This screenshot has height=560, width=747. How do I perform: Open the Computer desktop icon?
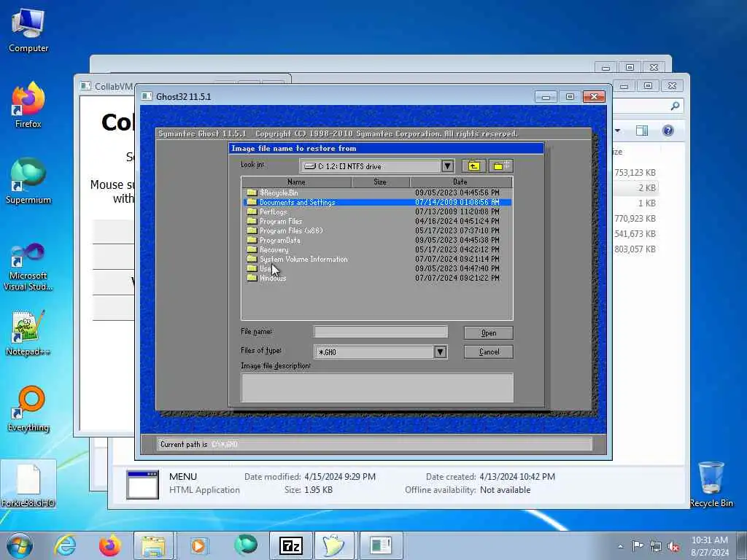pos(28,31)
